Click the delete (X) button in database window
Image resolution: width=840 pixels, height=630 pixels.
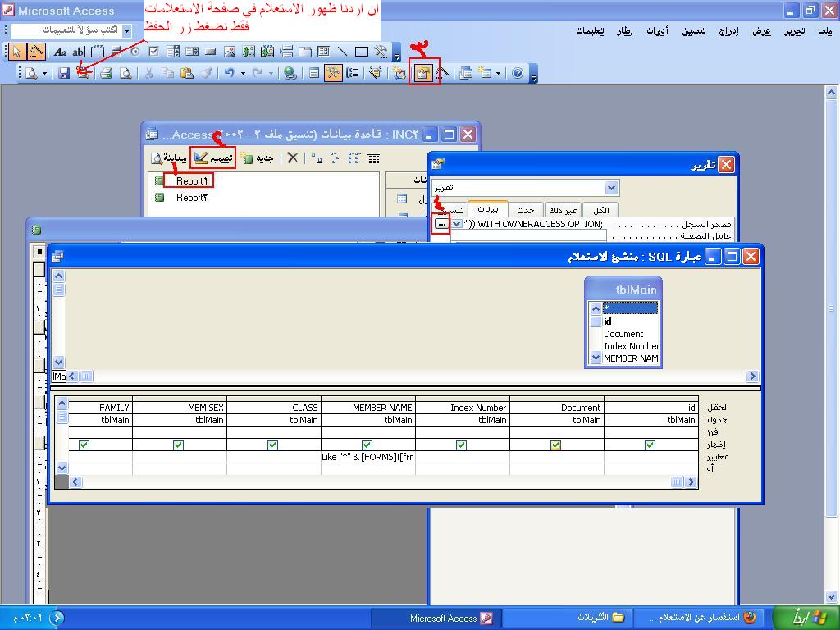pos(293,158)
